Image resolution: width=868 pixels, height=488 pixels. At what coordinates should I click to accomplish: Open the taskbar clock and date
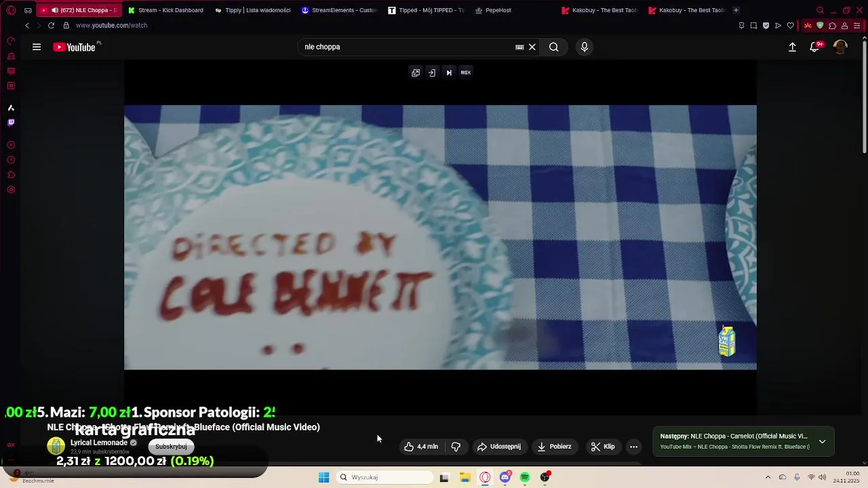[848, 477]
